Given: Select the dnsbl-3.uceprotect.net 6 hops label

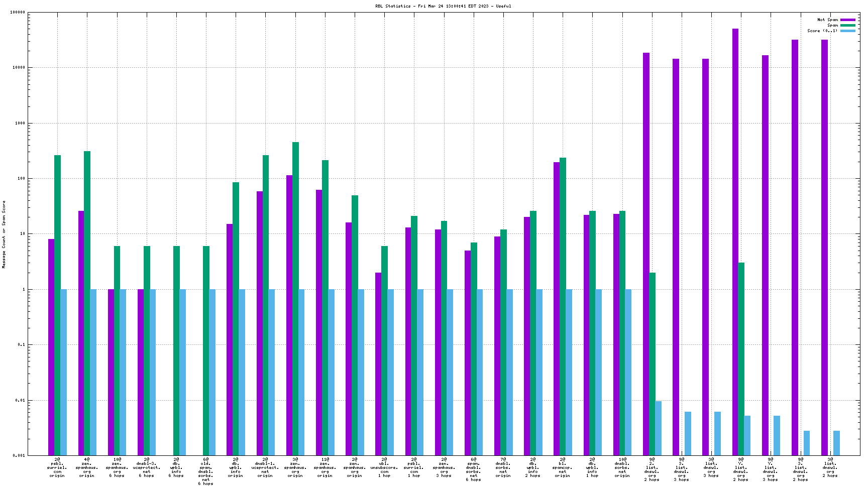Looking at the screenshot, I should click(147, 467).
